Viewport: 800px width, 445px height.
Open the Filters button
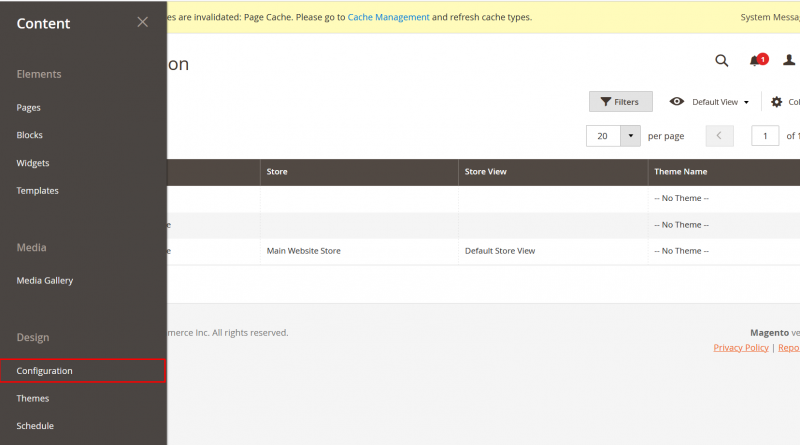[x=620, y=102]
